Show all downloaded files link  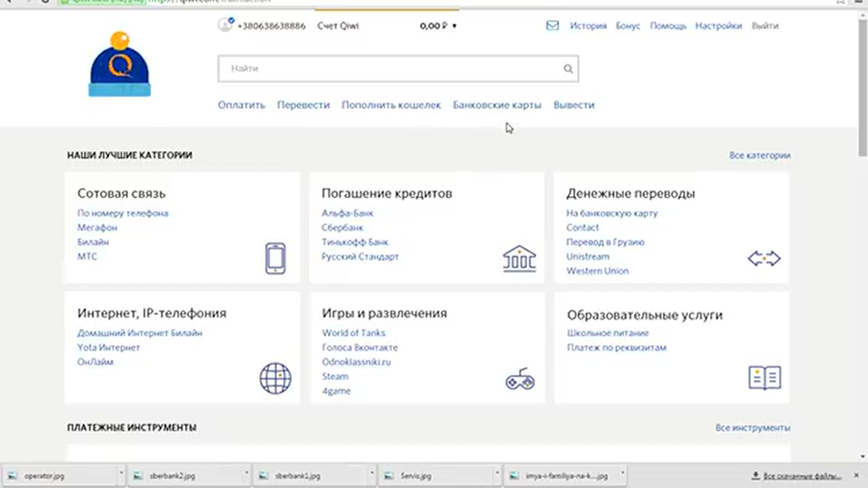[x=802, y=476]
